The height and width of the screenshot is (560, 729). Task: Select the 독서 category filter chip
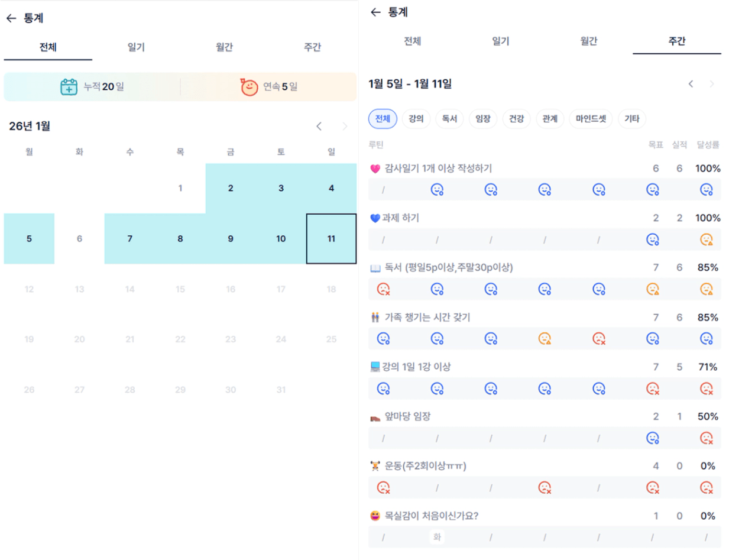(x=449, y=119)
